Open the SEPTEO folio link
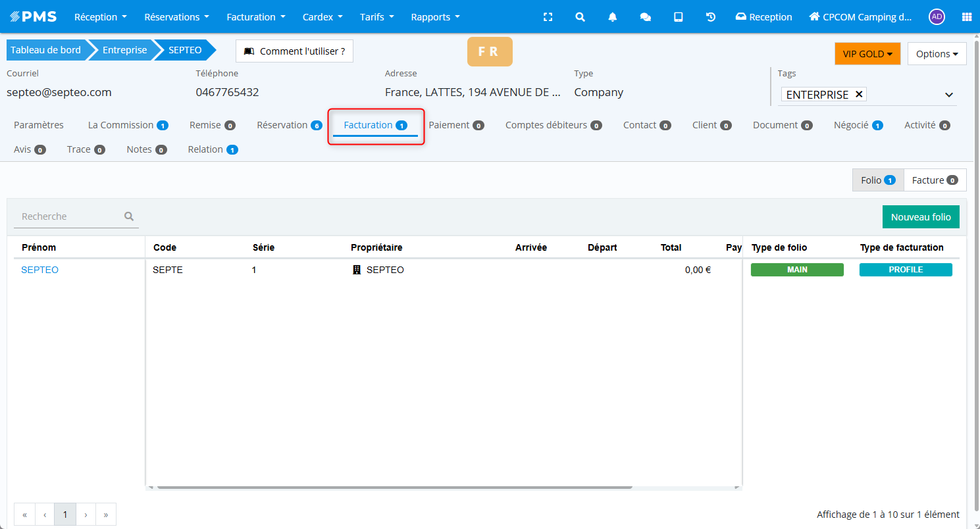This screenshot has height=529, width=980. coord(40,270)
